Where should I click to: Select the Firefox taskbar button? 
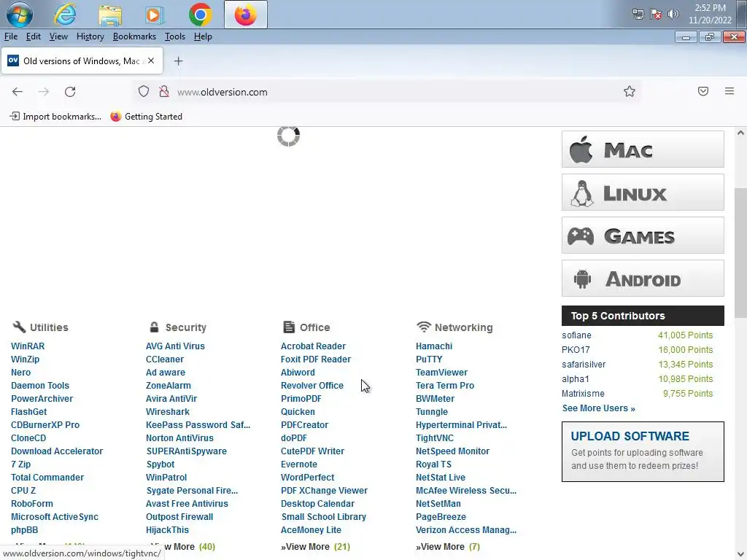pyautogui.click(x=246, y=15)
